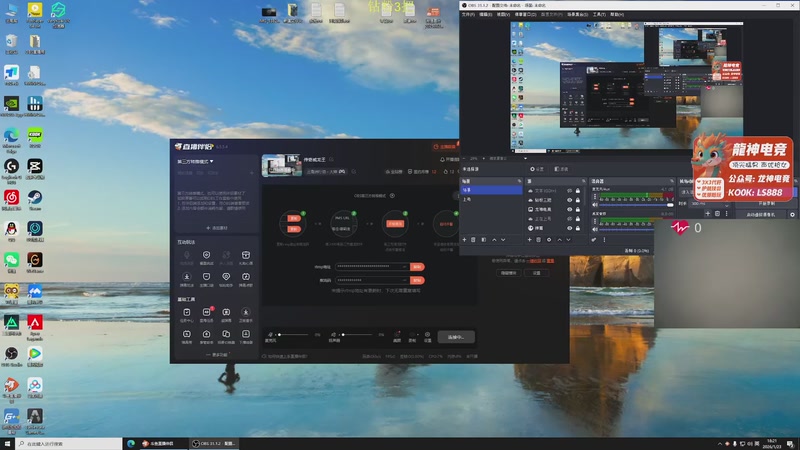
Task: Open 第三方推流模式 mode dropdown in 直播伴侣
Action: 195,162
